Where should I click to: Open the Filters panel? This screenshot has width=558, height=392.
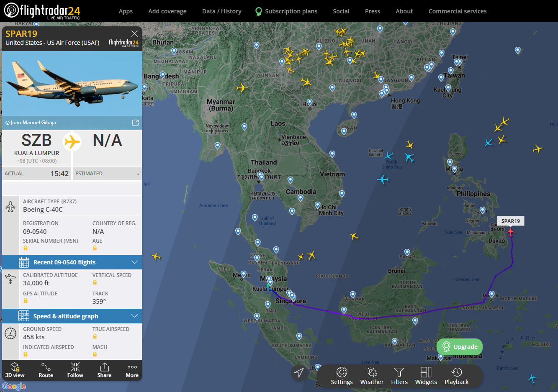[x=399, y=376]
